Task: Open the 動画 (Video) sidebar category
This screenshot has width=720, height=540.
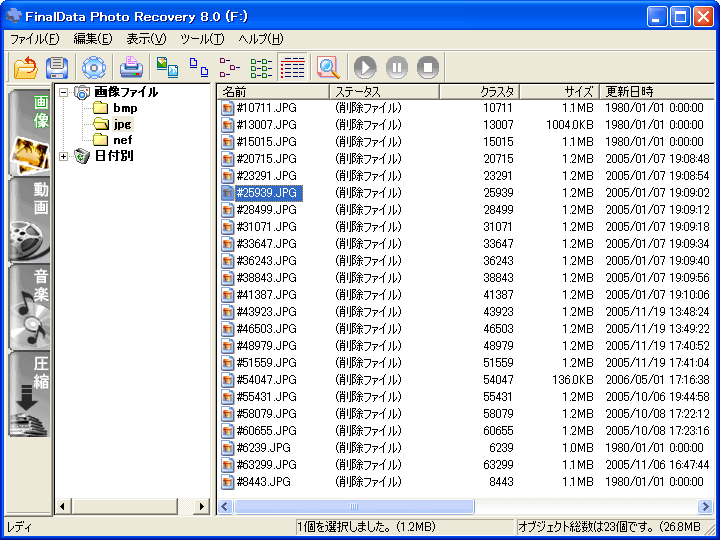Action: tap(29, 220)
